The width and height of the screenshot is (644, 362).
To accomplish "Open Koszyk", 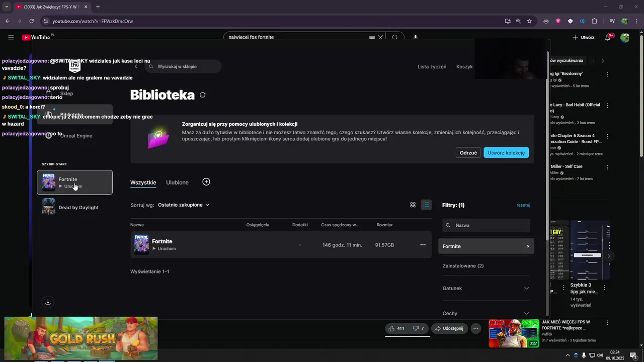I will coord(464,66).
